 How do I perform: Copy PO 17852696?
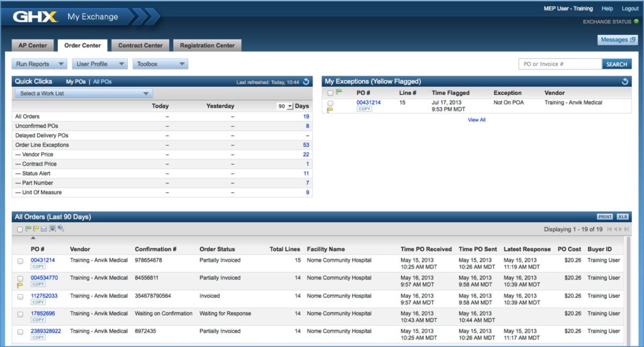38,320
